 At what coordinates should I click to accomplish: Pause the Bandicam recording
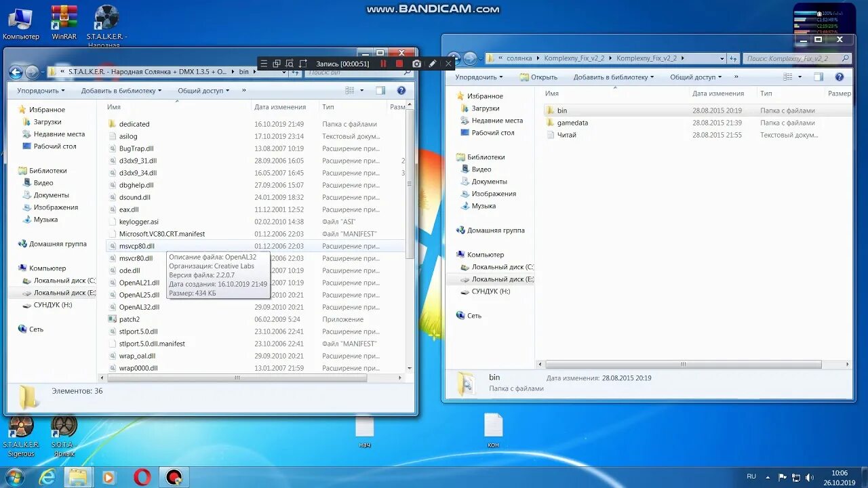(x=383, y=64)
